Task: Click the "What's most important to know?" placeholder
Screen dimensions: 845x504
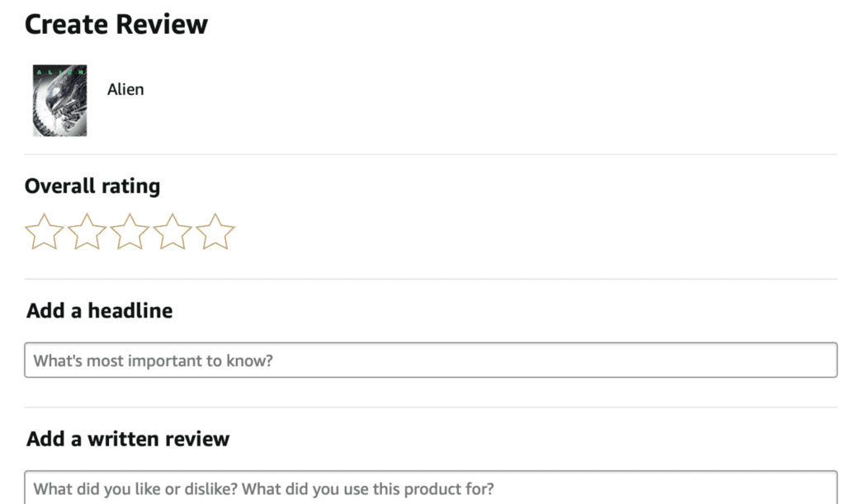Action: pyautogui.click(x=153, y=360)
